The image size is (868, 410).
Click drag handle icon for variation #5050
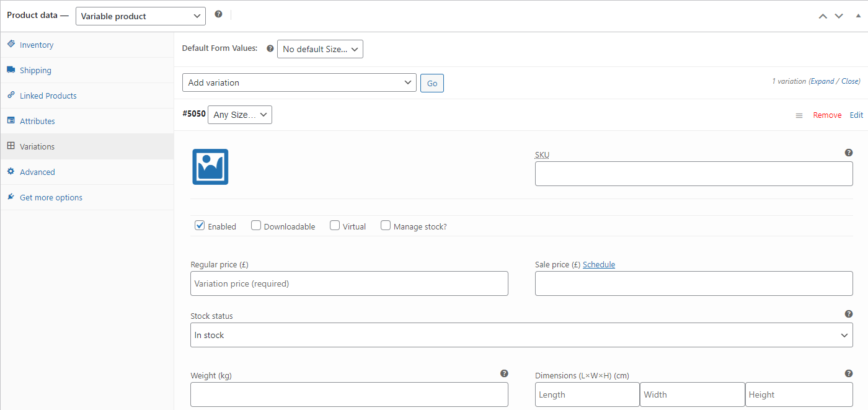[x=799, y=115]
